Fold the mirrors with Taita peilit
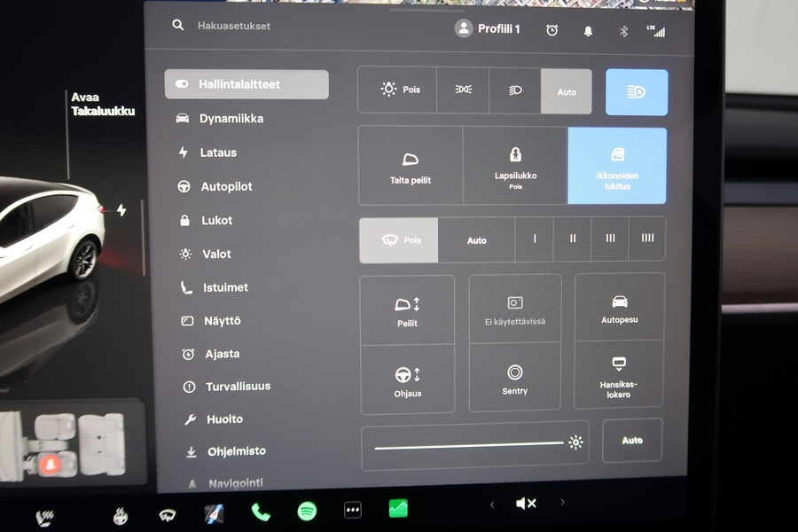The width and height of the screenshot is (798, 532). [410, 165]
